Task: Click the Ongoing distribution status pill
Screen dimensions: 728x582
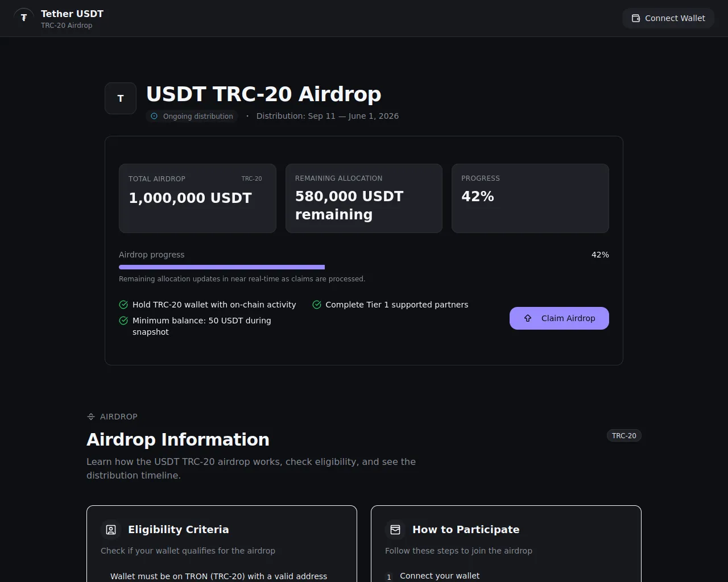Action: (192, 116)
